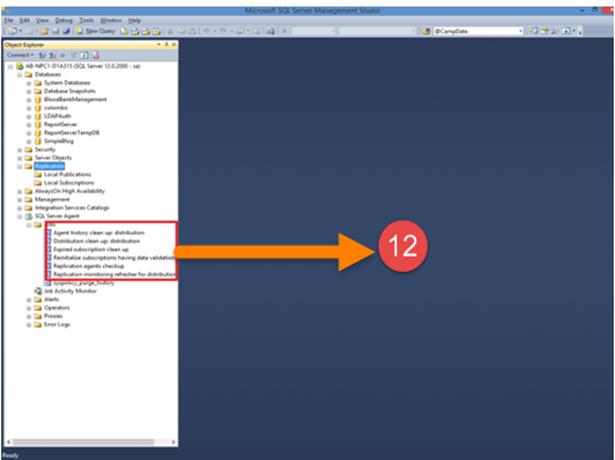Expand the System Databases folder
This screenshot has height=460, width=615.
[x=29, y=83]
